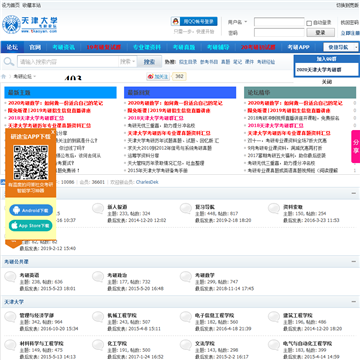The height and width of the screenshot is (360, 360).
Task: Click the bubble icon beside 建筑工程学院
Action: point(274,317)
